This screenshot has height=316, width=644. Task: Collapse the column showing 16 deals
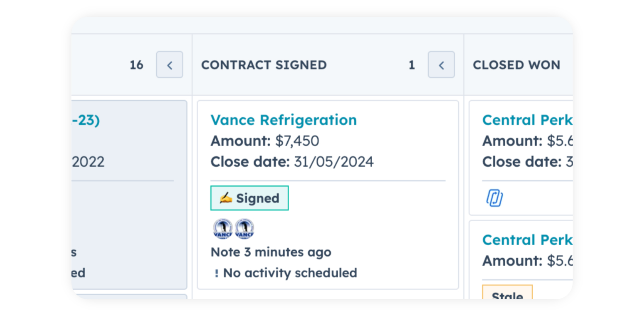pyautogui.click(x=169, y=65)
